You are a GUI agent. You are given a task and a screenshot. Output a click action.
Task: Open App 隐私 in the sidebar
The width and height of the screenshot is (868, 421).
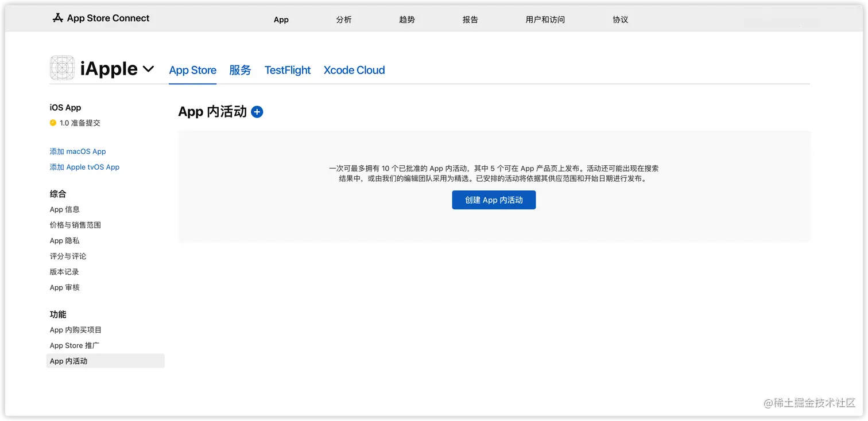click(x=65, y=241)
